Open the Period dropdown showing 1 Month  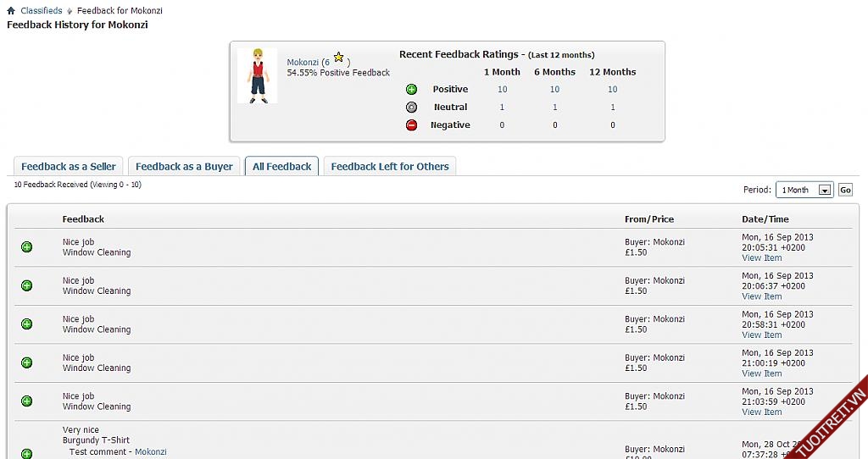[x=804, y=191]
